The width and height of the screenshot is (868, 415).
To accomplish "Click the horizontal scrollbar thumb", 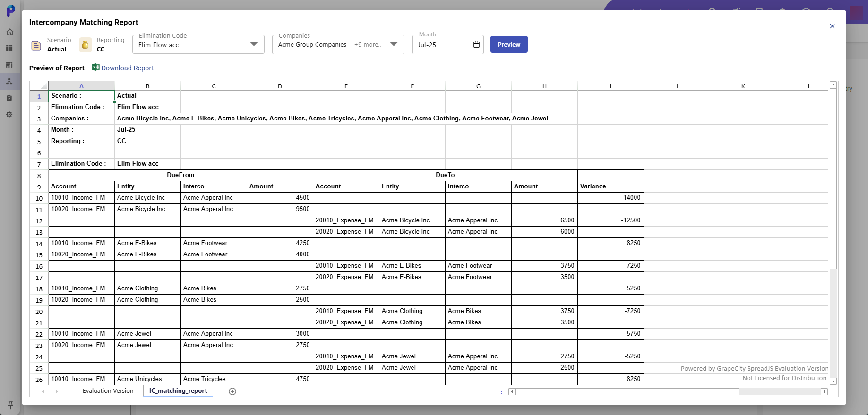I will [x=627, y=391].
